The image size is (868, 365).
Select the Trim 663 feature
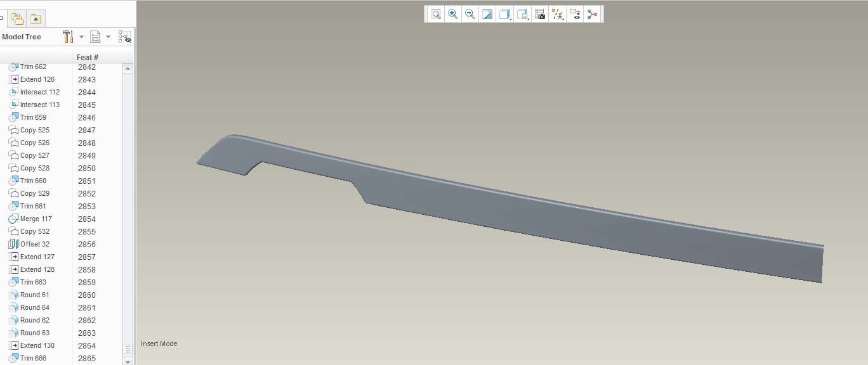[x=27, y=282]
